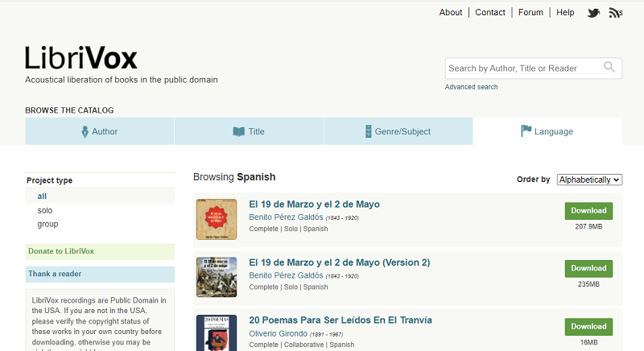Click the Browsing Spanish heading
This screenshot has height=351, width=644.
(x=234, y=177)
